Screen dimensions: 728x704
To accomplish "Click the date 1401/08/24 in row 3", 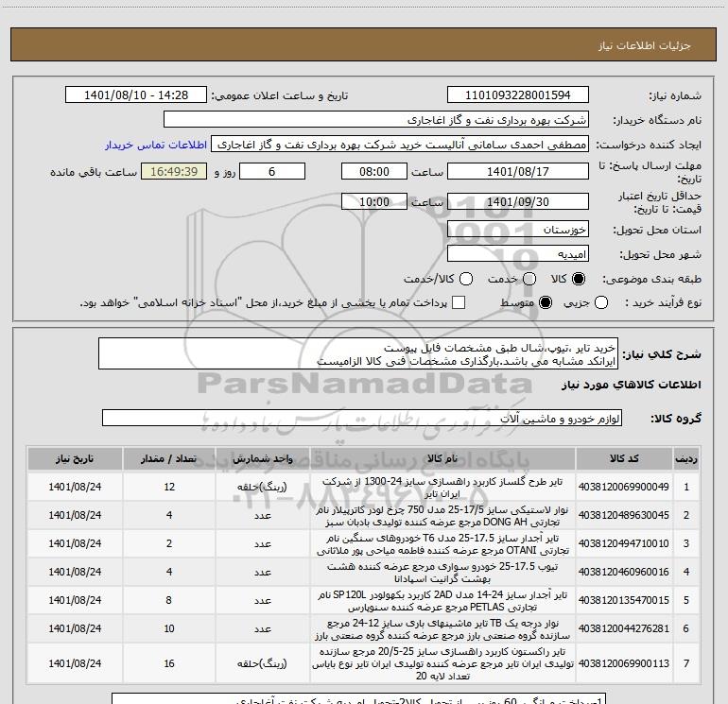I will tap(75, 543).
